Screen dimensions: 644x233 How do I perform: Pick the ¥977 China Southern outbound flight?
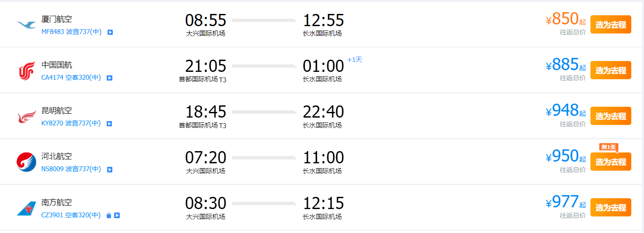click(610, 207)
